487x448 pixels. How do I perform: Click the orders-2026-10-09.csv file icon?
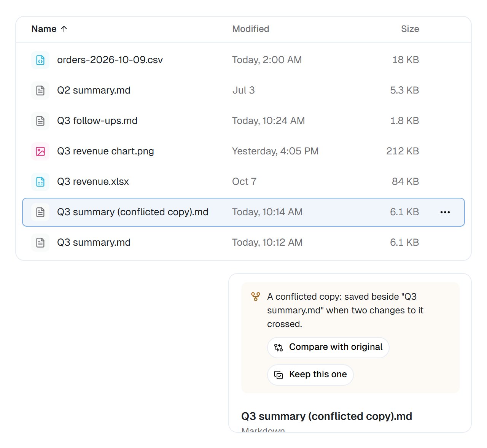pyautogui.click(x=40, y=60)
